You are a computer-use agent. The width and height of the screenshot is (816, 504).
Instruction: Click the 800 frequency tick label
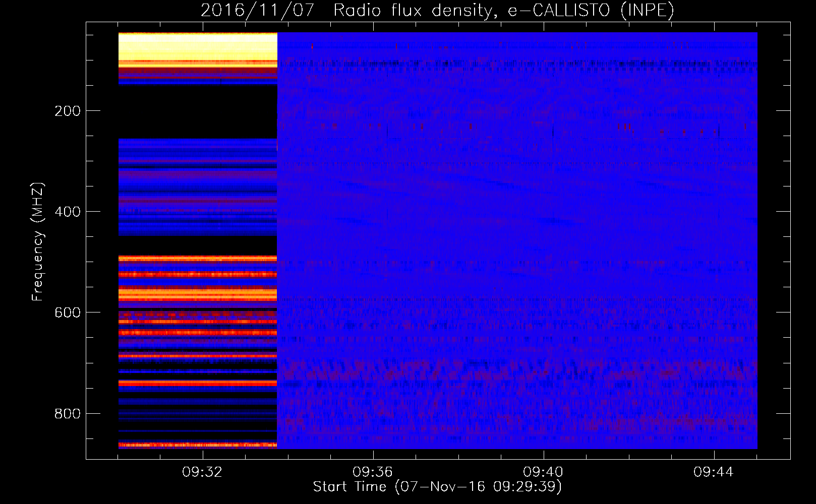point(68,414)
